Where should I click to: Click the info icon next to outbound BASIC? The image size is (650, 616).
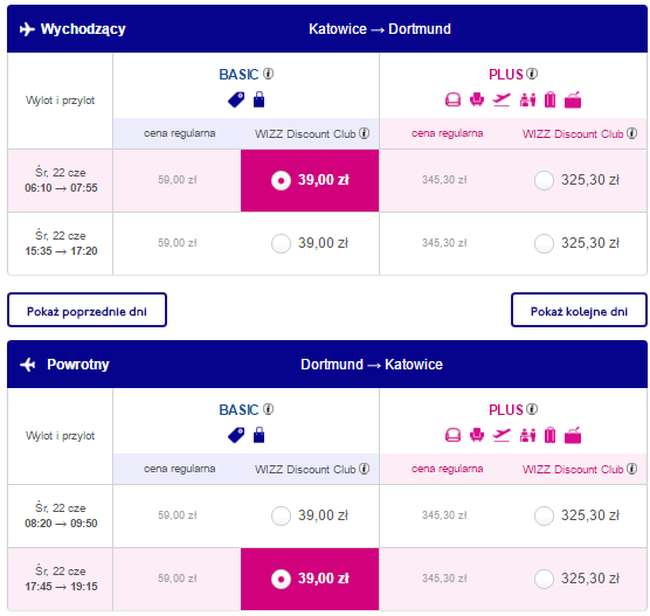tap(268, 74)
